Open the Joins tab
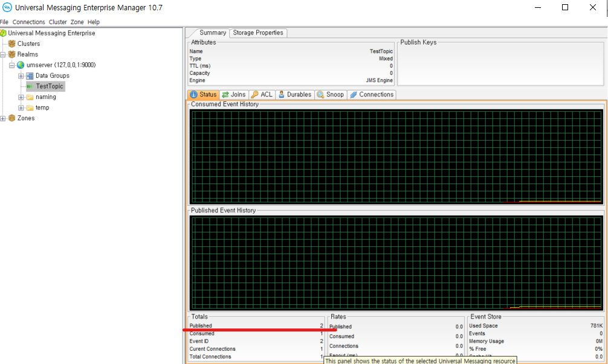 (x=234, y=95)
